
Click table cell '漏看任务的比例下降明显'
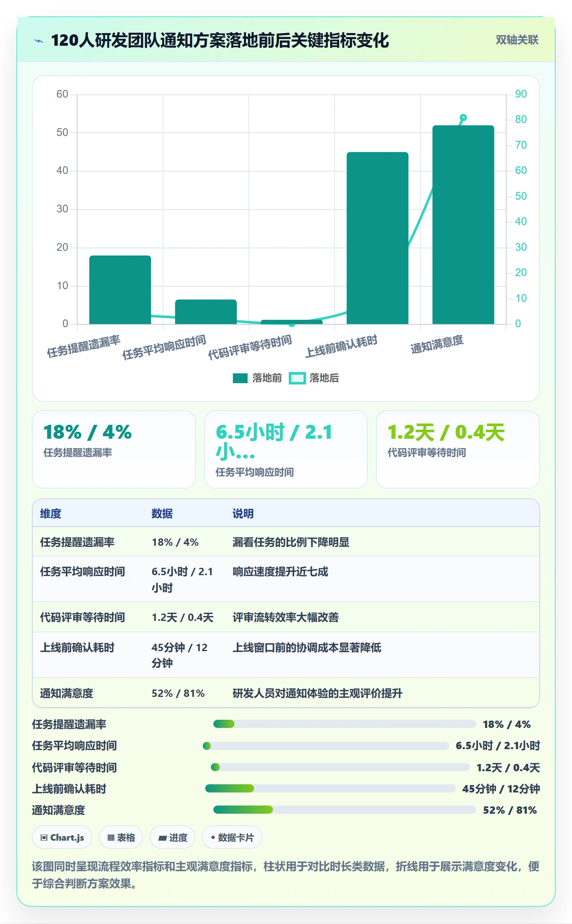click(291, 542)
